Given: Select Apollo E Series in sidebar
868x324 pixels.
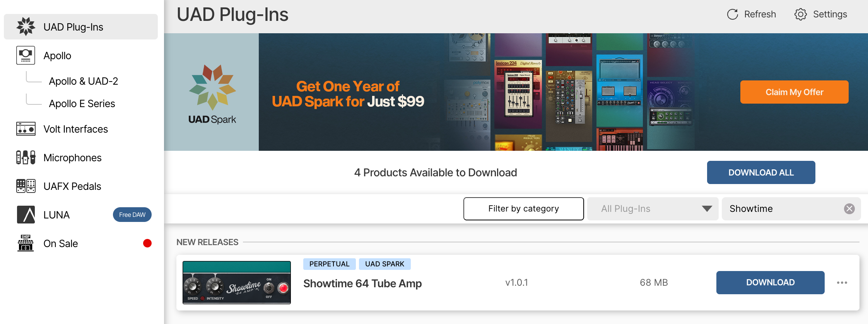Looking at the screenshot, I should (82, 104).
